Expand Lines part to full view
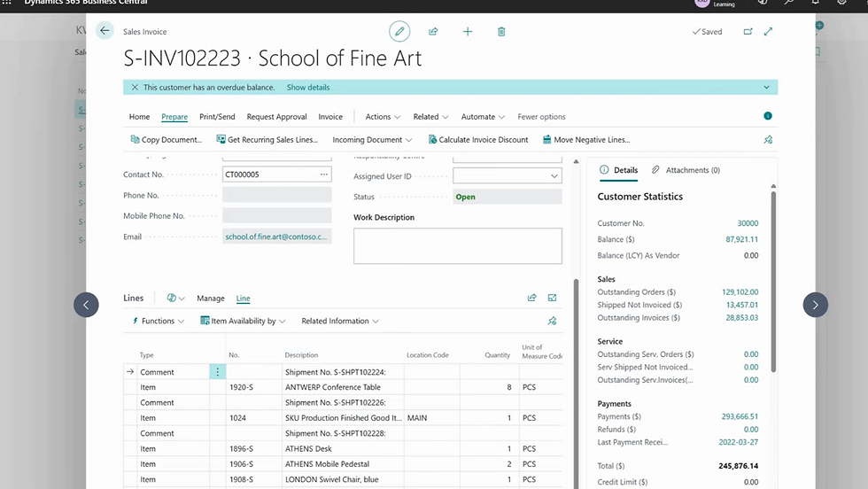 coord(552,298)
